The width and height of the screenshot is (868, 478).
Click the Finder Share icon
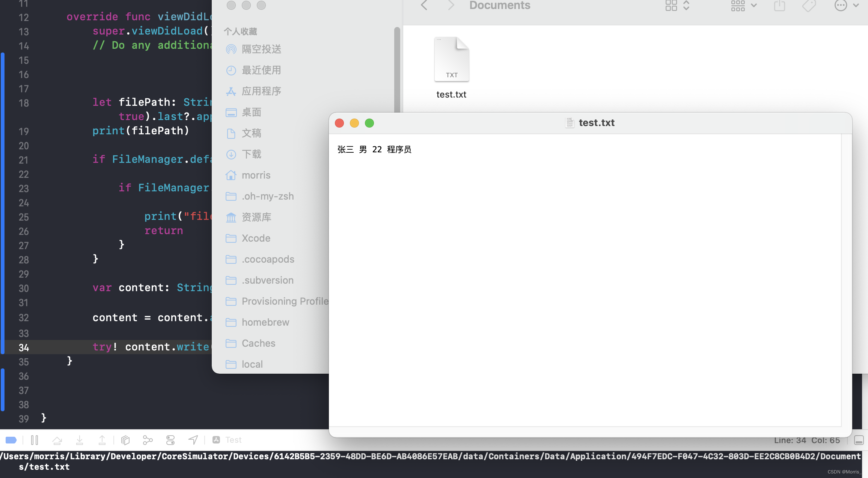point(779,6)
